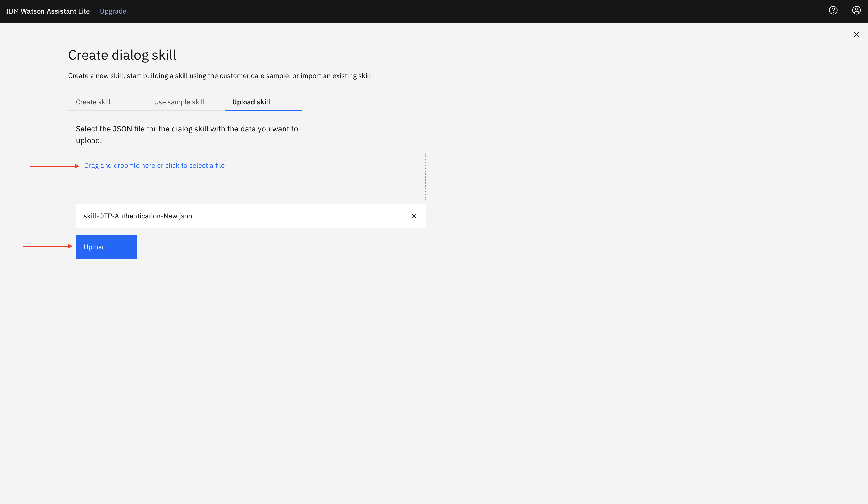The height and width of the screenshot is (504, 868).
Task: Click 'Drag and drop file here' link
Action: click(154, 166)
